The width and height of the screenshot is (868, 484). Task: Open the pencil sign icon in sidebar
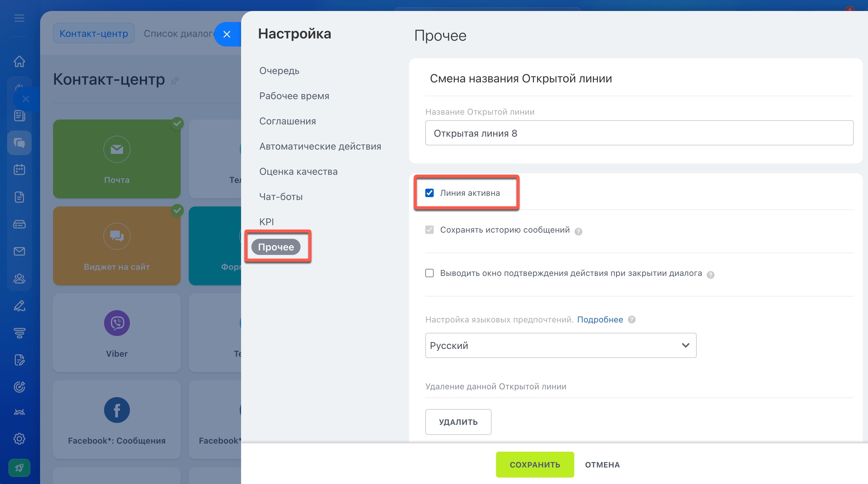coord(19,306)
